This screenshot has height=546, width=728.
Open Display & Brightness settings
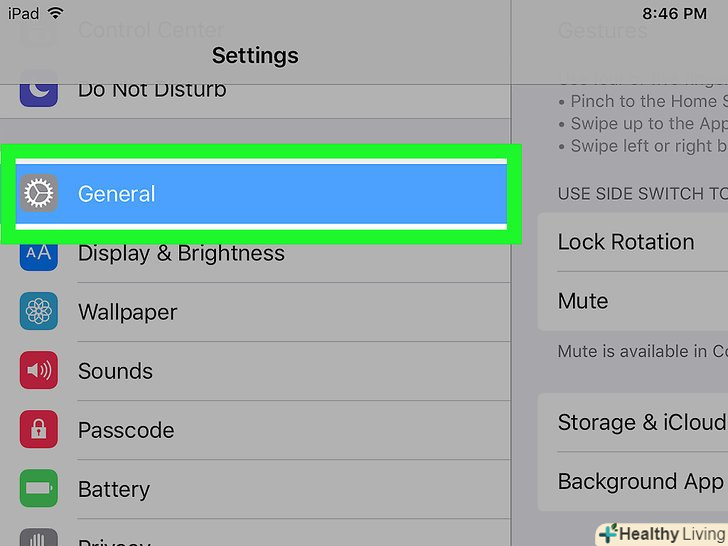coord(260,253)
